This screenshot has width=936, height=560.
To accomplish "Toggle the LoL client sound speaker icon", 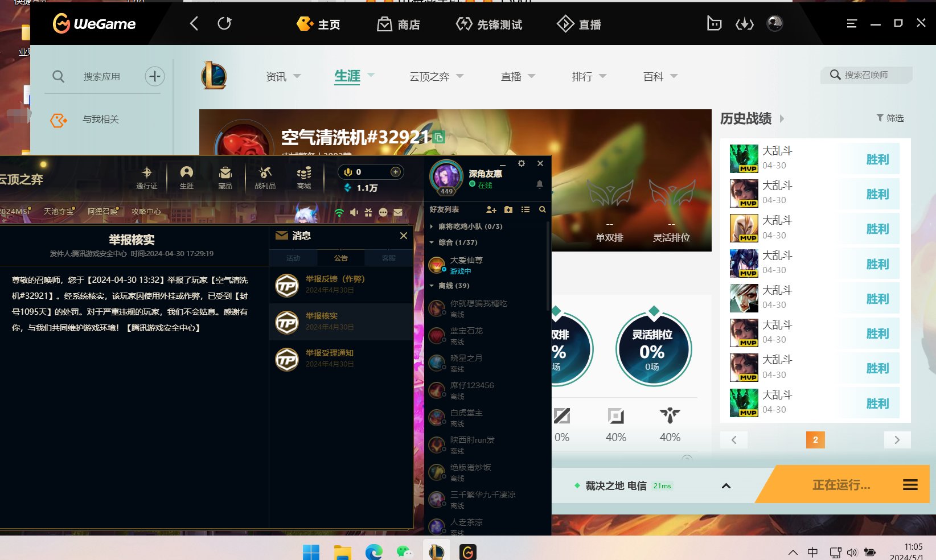I will point(354,212).
